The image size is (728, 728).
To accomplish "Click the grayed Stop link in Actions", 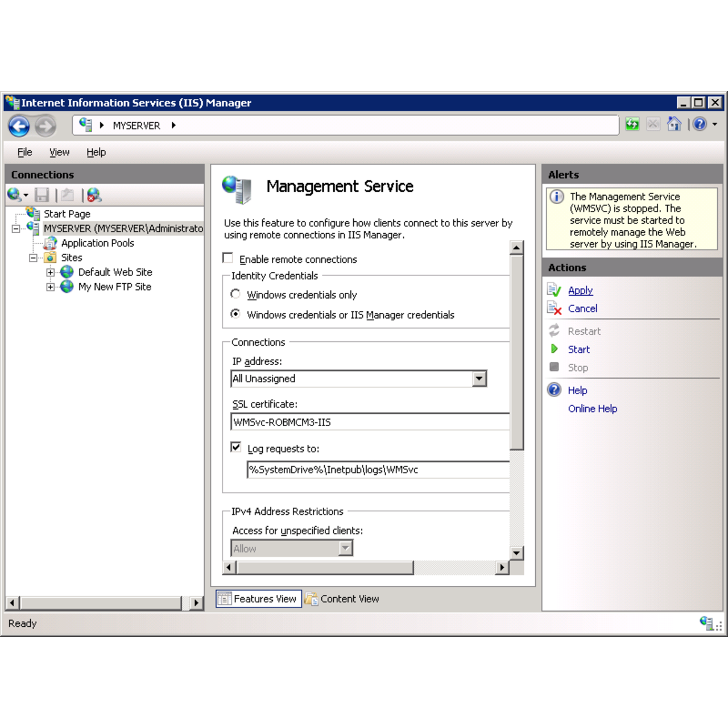I will (x=578, y=367).
